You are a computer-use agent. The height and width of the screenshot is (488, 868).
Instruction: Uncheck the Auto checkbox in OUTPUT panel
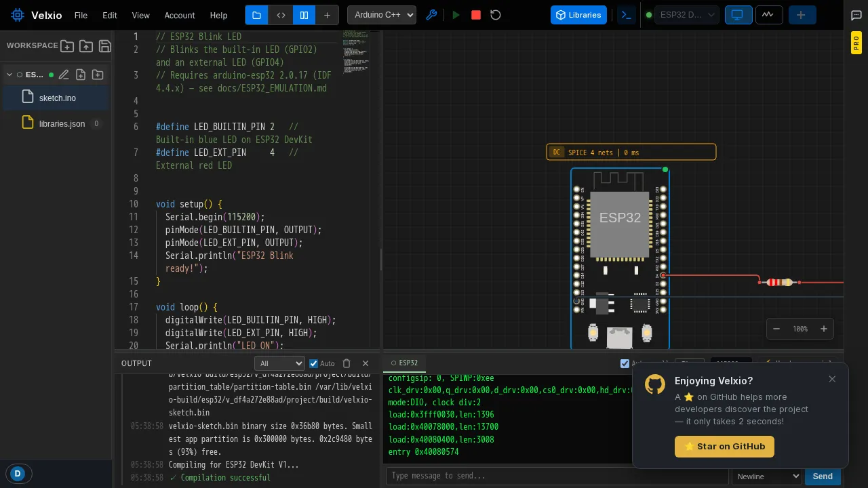(x=313, y=363)
